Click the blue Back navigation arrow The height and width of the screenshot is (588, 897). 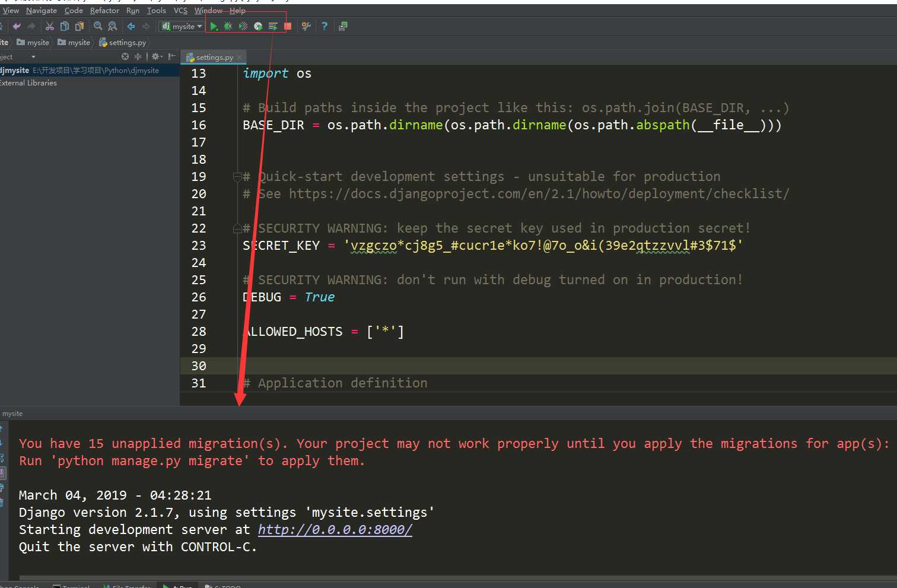(x=131, y=26)
